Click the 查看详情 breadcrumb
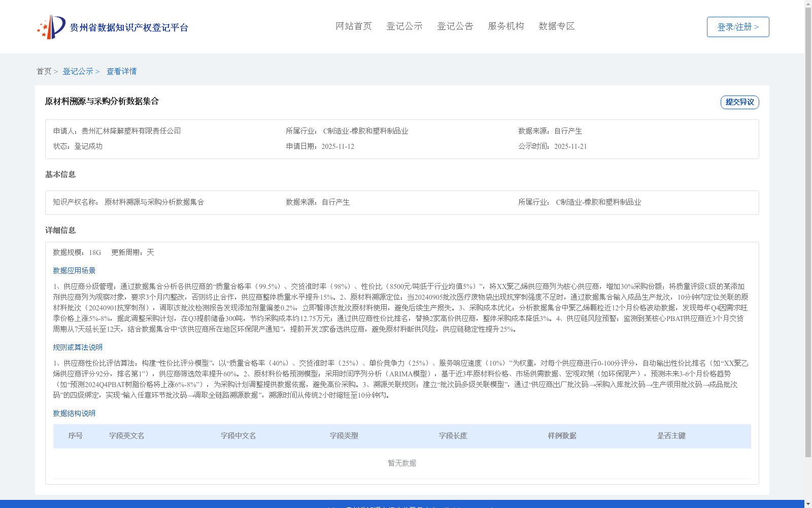Screen dimensions: 812x508 pyautogui.click(x=121, y=71)
